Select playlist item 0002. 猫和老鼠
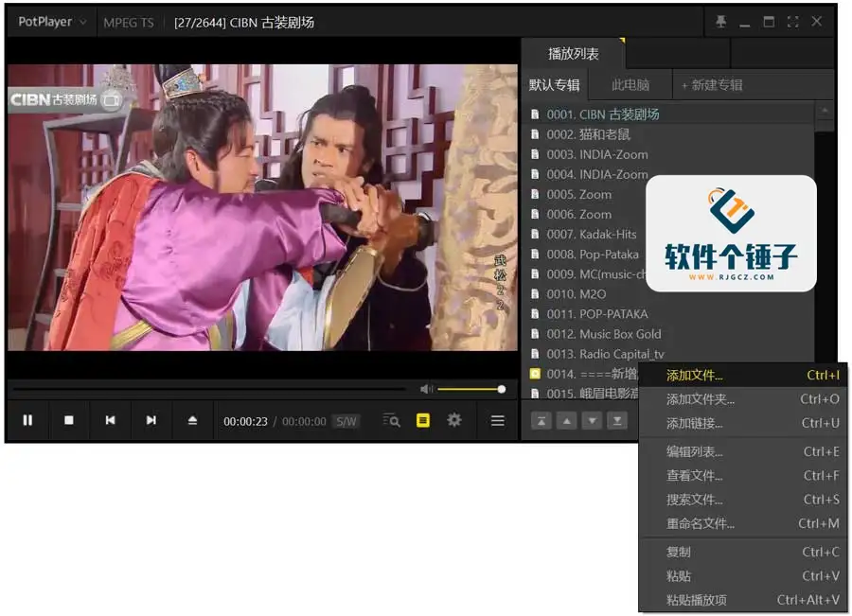Image resolution: width=852 pixels, height=616 pixels. click(668, 134)
